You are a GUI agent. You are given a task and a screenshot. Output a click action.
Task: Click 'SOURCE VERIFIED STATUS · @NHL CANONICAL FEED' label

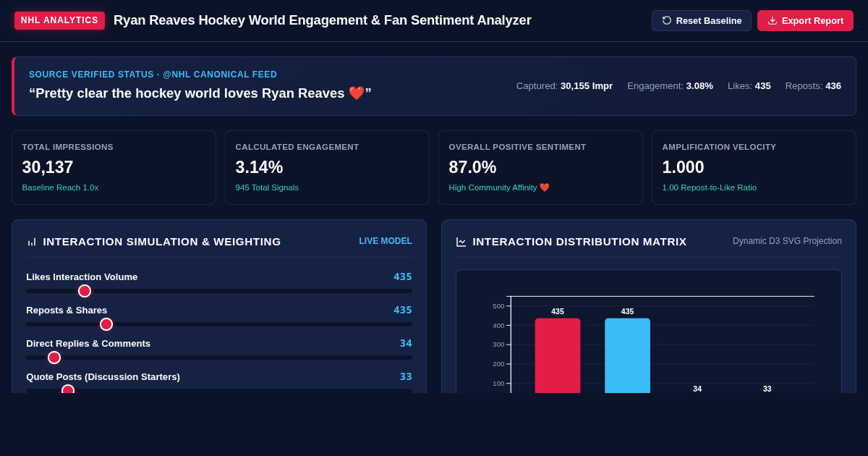click(153, 75)
